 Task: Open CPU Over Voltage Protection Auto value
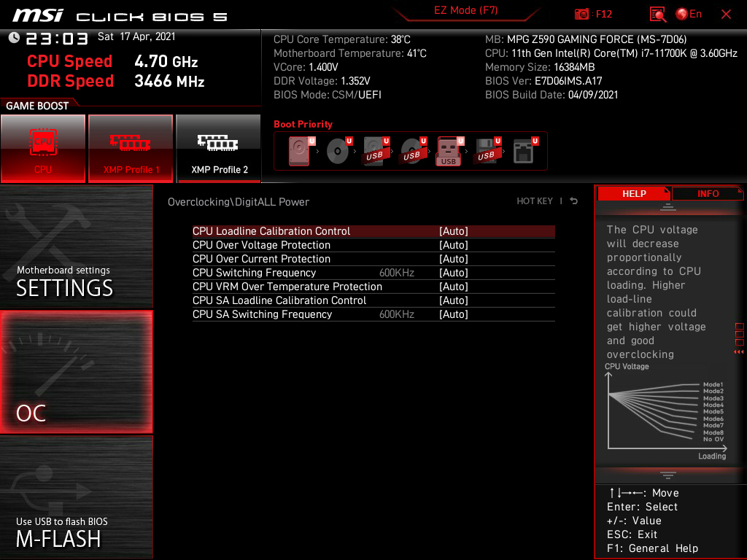pos(454,245)
